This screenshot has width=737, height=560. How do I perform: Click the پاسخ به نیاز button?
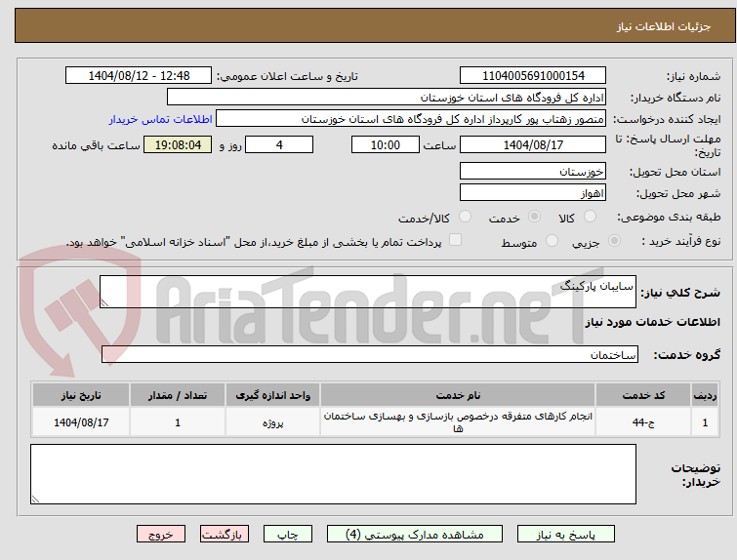pyautogui.click(x=566, y=535)
